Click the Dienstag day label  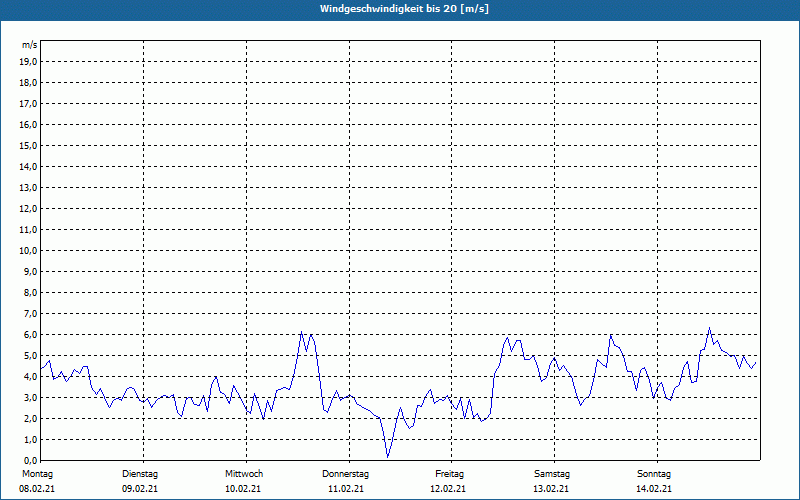coord(140,474)
